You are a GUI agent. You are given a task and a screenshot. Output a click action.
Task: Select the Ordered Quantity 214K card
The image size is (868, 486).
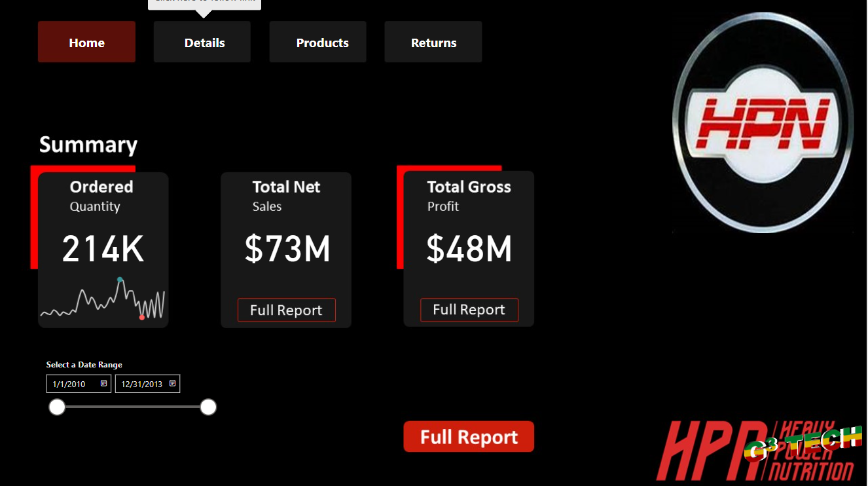click(x=103, y=250)
